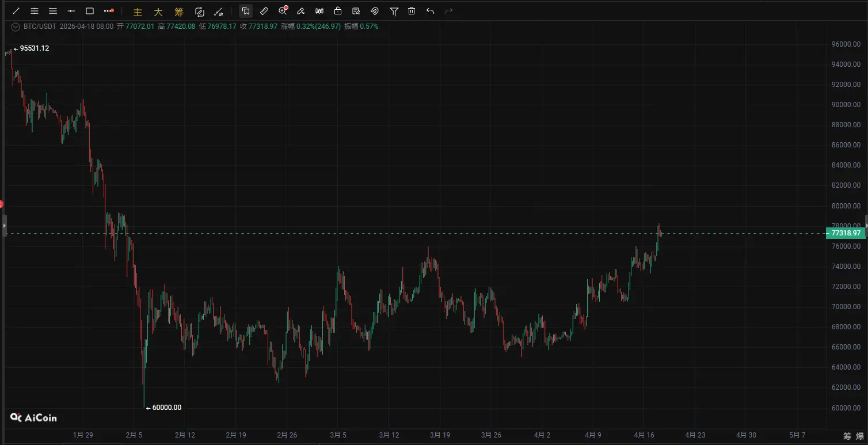868x445 pixels.
Task: Redo the last undone action
Action: (x=449, y=11)
